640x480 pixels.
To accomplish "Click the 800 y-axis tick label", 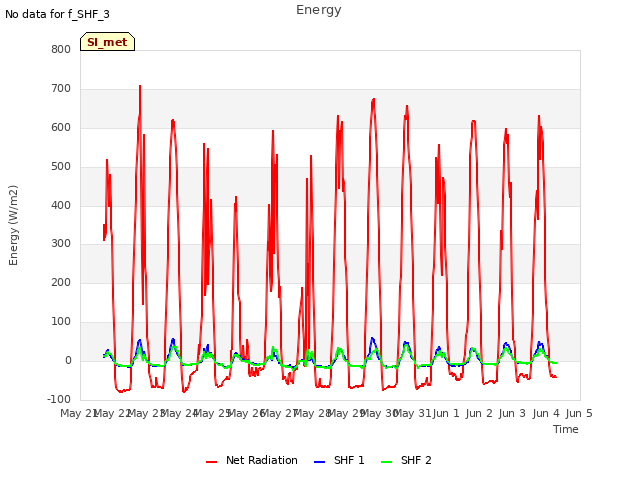I will click(x=61, y=50).
